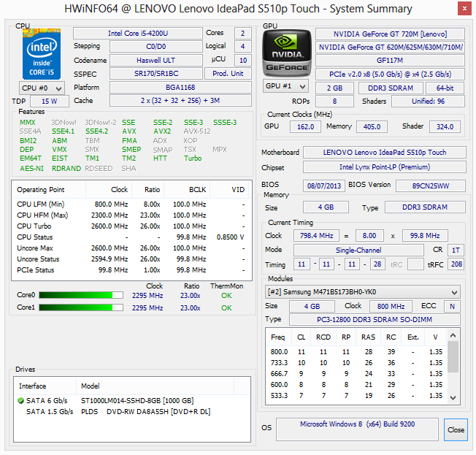
Task: Click the NVIDIA GeForce logo
Action: point(287,53)
